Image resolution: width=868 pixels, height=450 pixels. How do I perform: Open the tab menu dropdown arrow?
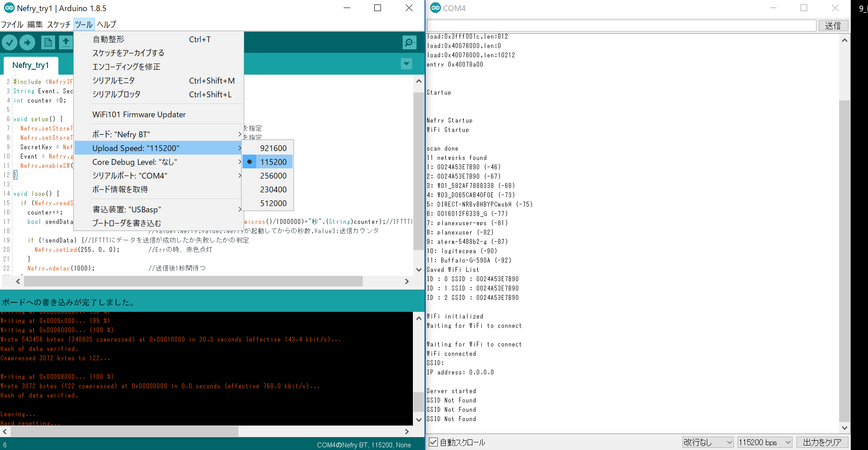click(x=406, y=64)
